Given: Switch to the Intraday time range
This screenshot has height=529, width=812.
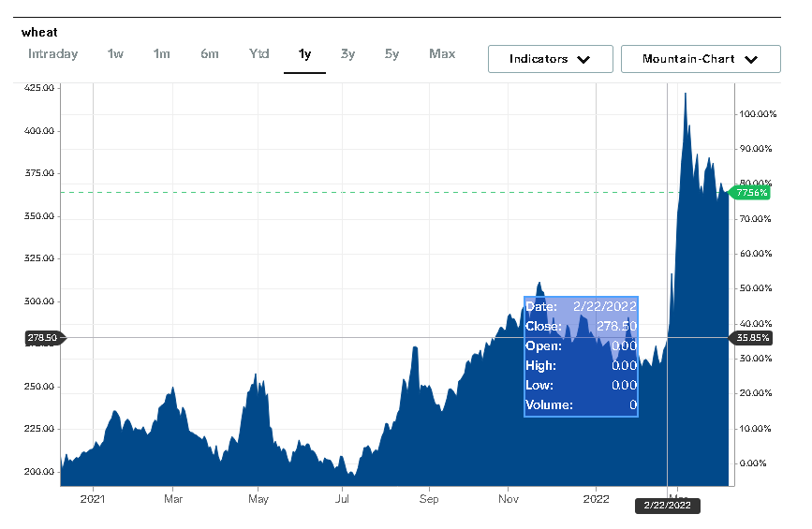Looking at the screenshot, I should pyautogui.click(x=52, y=54).
